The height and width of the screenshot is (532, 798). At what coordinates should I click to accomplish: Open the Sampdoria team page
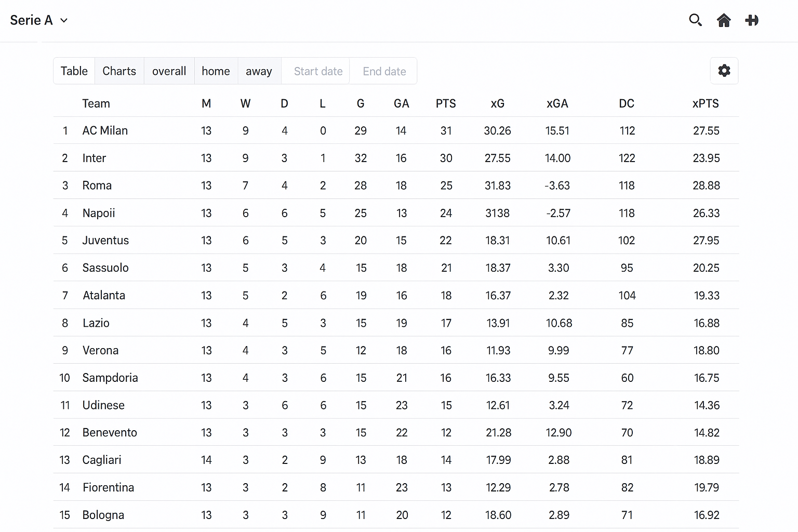click(x=110, y=378)
